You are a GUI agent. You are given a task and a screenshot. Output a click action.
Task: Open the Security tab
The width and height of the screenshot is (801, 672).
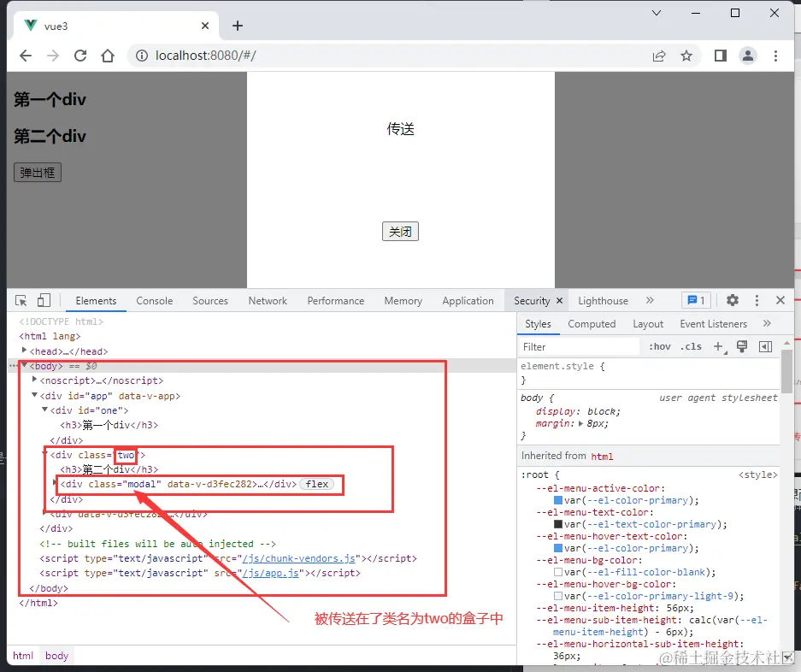coord(532,300)
